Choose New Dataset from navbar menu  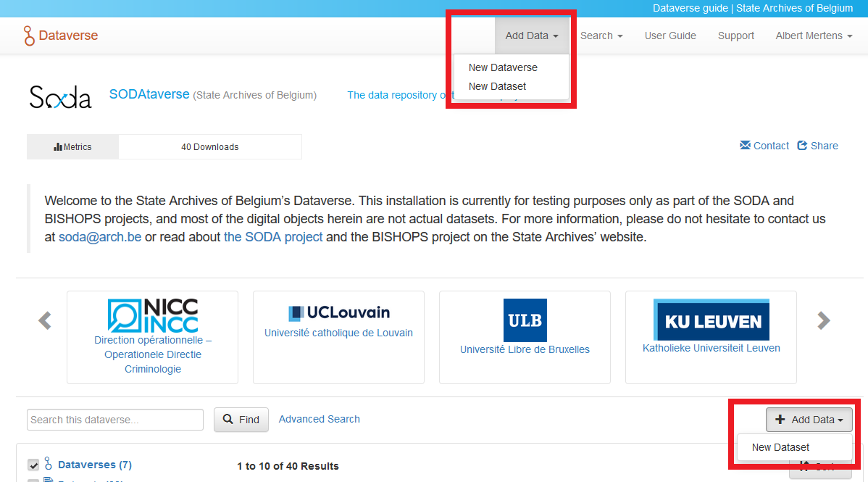[x=497, y=86]
